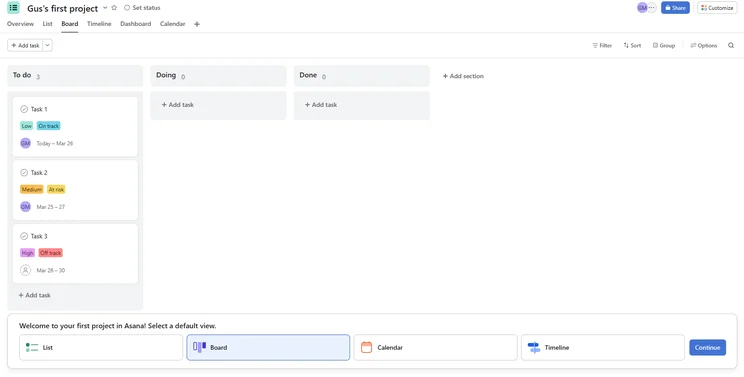The height and width of the screenshot is (377, 744).
Task: Click the On track tag on Task 1
Action: (48, 126)
